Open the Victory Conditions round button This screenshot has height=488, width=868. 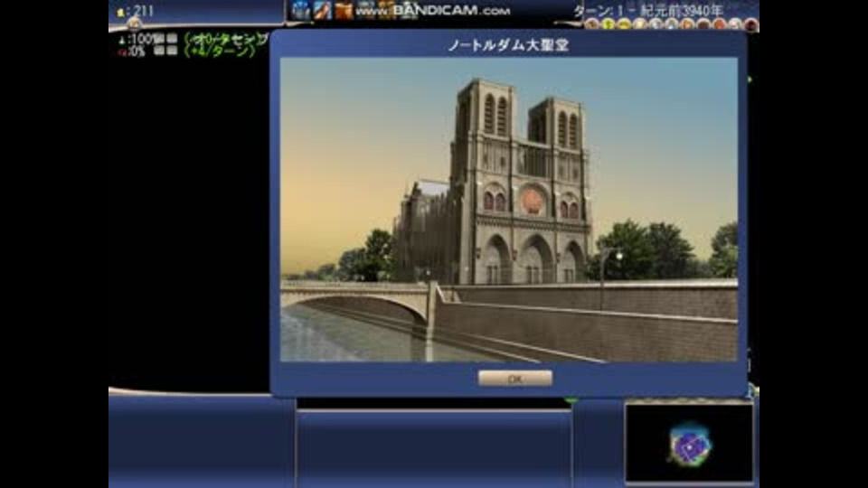[719, 23]
